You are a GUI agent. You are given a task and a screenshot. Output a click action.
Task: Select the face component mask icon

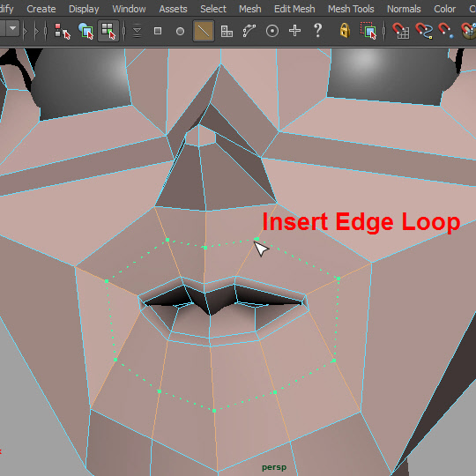[227, 31]
